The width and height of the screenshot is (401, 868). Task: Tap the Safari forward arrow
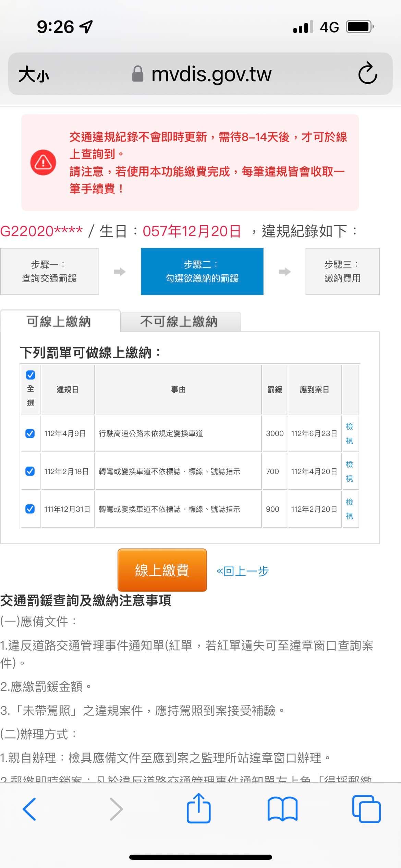pos(116,809)
